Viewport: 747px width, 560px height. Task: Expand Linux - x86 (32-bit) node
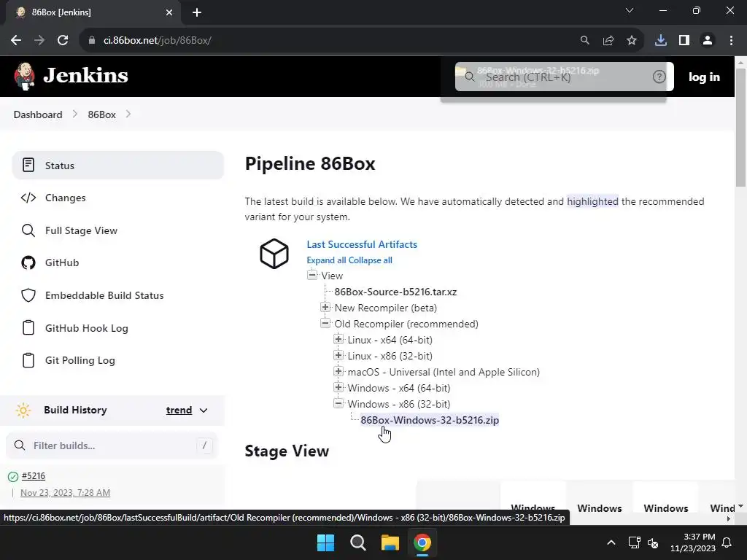pos(338,355)
